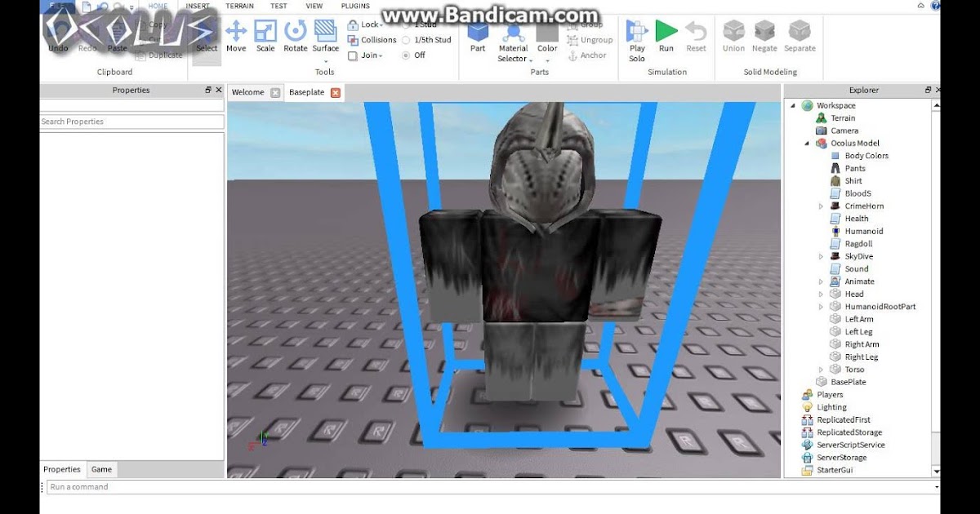980x514 pixels.
Task: Expand the CrimeHorn node
Action: 822,206
